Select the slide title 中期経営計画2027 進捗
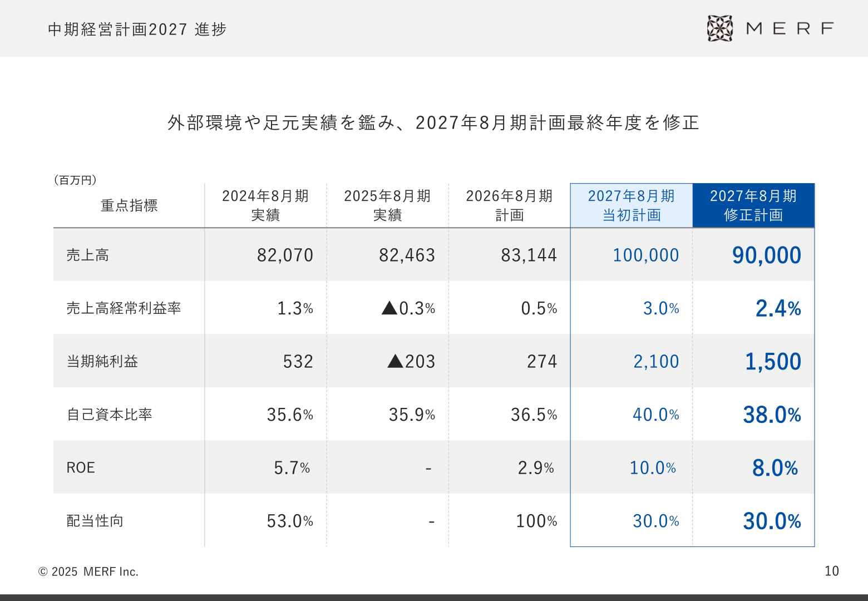 [137, 29]
